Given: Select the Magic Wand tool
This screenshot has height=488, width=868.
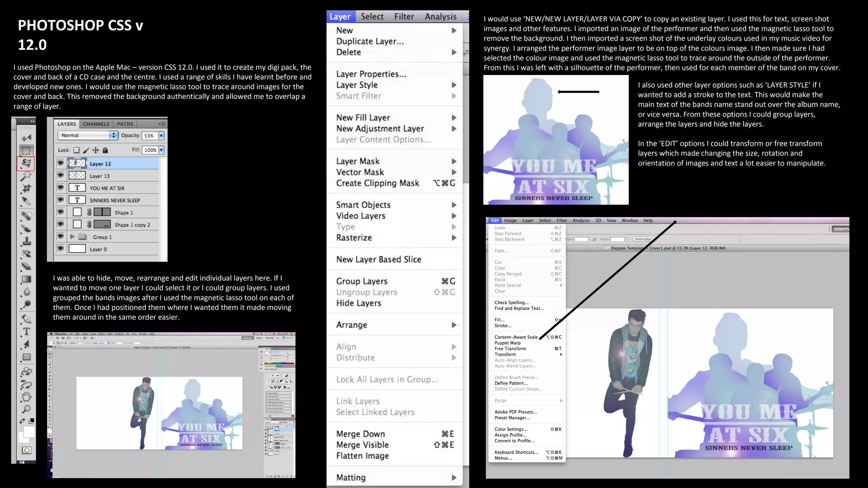Looking at the screenshot, I should point(26,176).
